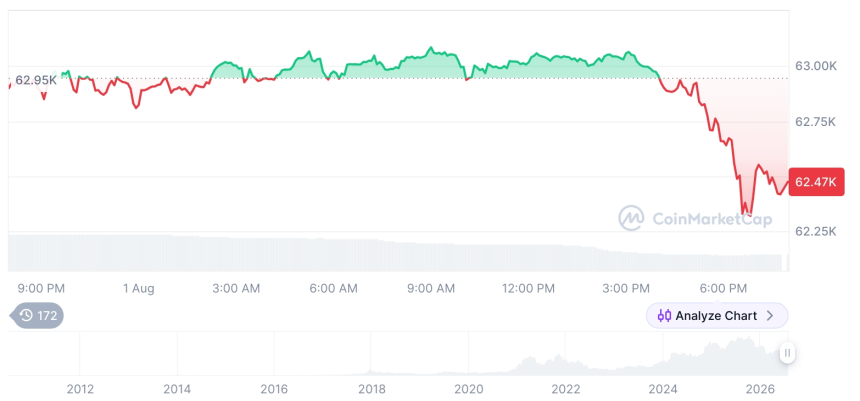Image resolution: width=860 pixels, height=401 pixels.
Task: Select the 2022 mark on the overview timeline
Action: pos(565,389)
